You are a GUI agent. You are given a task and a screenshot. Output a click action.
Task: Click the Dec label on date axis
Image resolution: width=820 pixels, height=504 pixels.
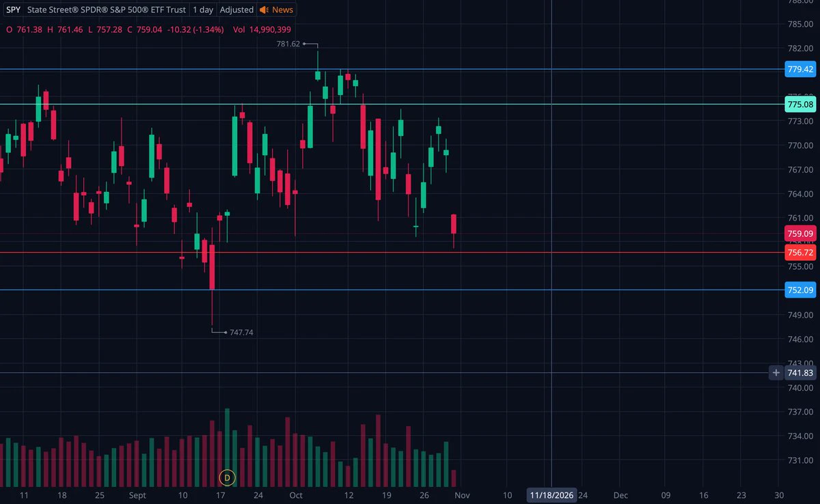click(x=620, y=494)
